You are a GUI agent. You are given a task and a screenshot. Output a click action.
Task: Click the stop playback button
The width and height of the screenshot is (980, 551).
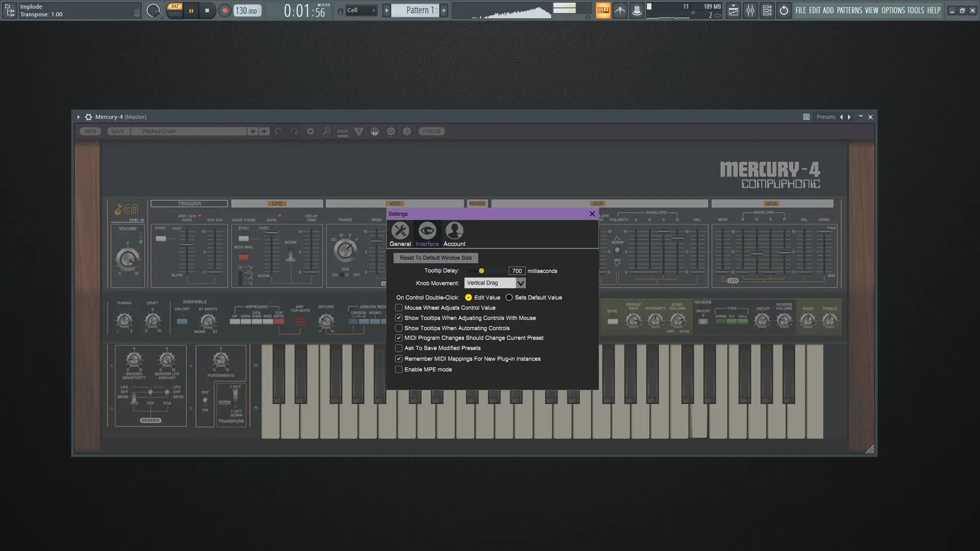click(x=207, y=11)
